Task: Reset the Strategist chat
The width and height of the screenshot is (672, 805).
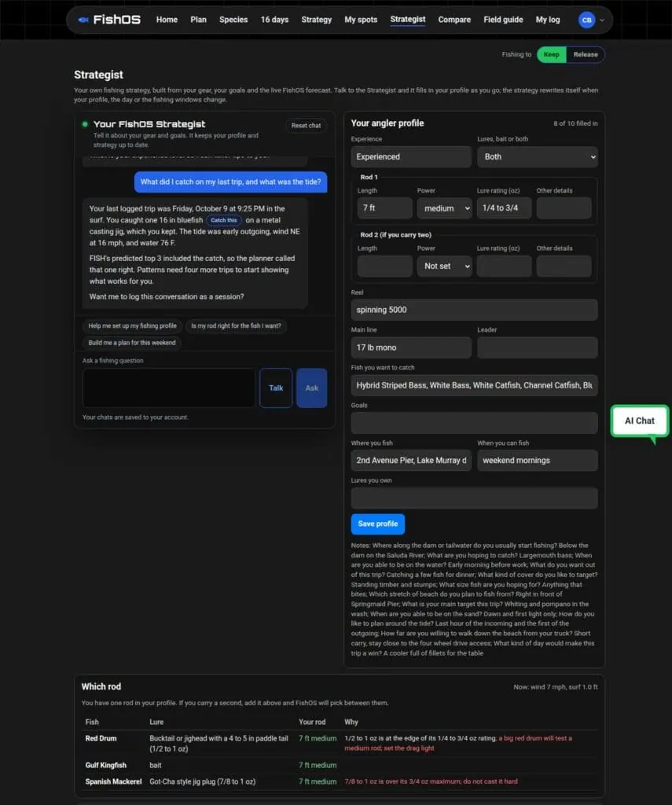Action: [x=306, y=125]
